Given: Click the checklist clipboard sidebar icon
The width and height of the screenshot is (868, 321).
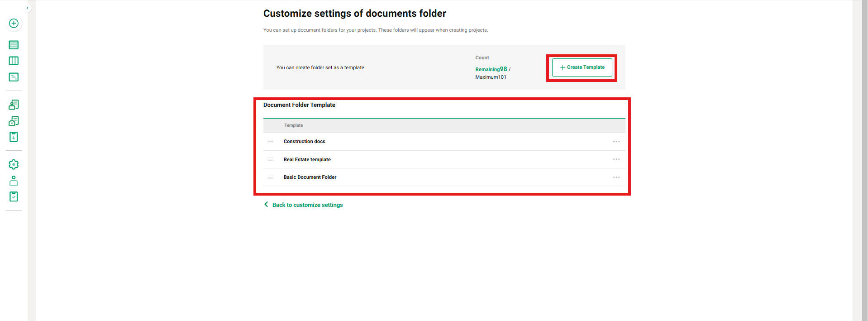Looking at the screenshot, I should click(14, 196).
